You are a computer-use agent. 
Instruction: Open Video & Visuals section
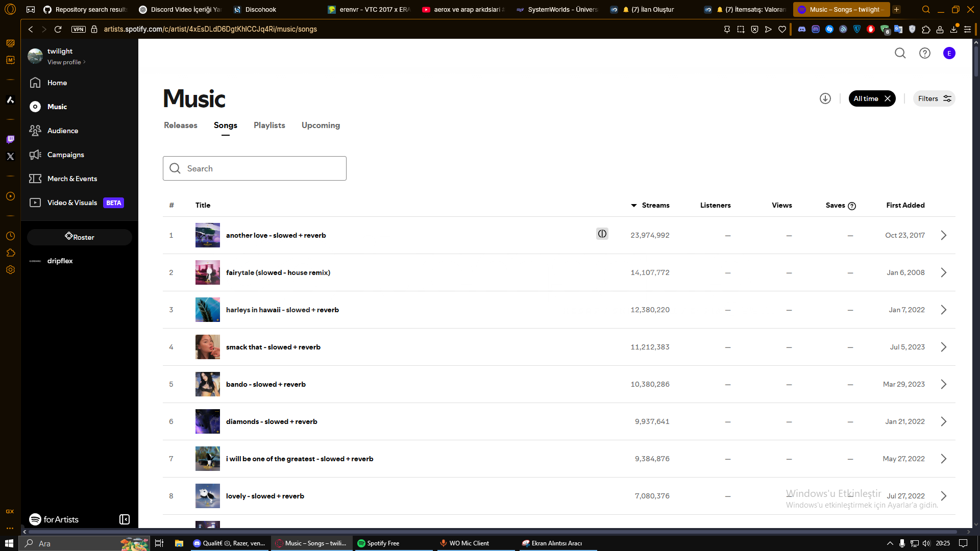77,203
